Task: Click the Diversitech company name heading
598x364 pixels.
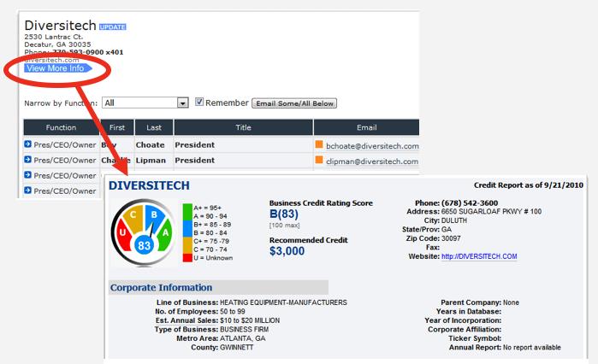Action: pyautogui.click(x=60, y=26)
